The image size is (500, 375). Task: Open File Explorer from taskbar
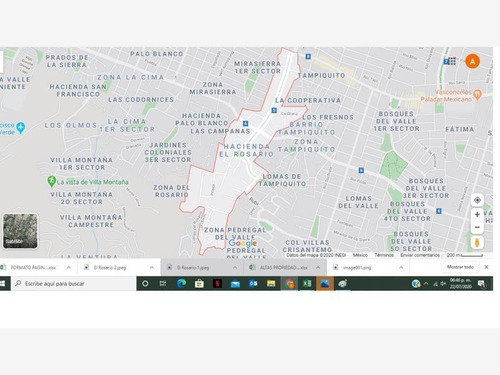coord(271,284)
